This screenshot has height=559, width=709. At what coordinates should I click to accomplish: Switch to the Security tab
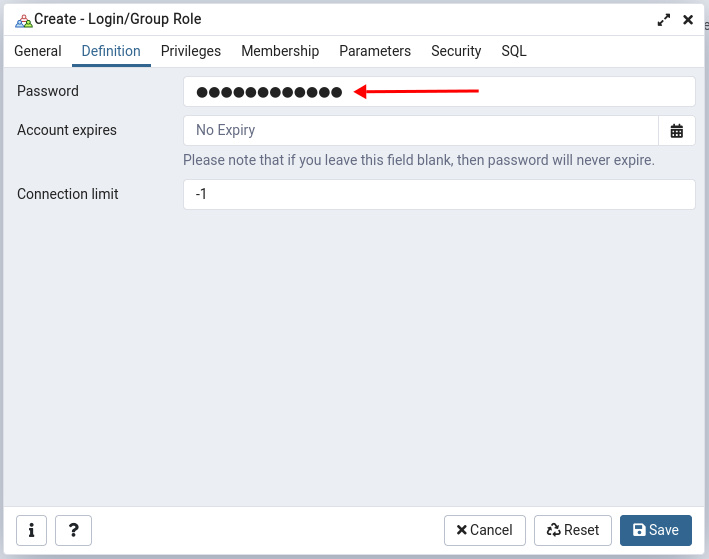coord(456,51)
